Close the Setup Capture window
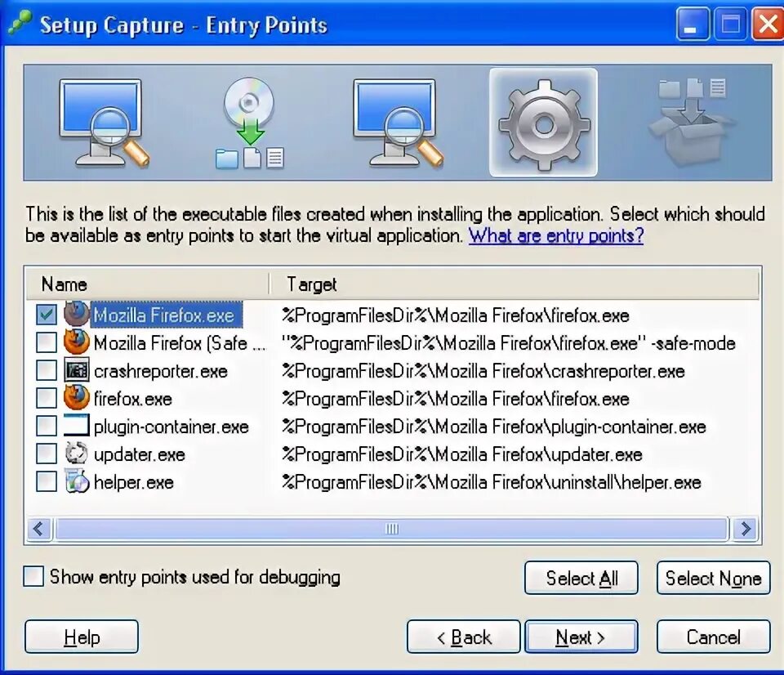The height and width of the screenshot is (675, 784). (768, 24)
